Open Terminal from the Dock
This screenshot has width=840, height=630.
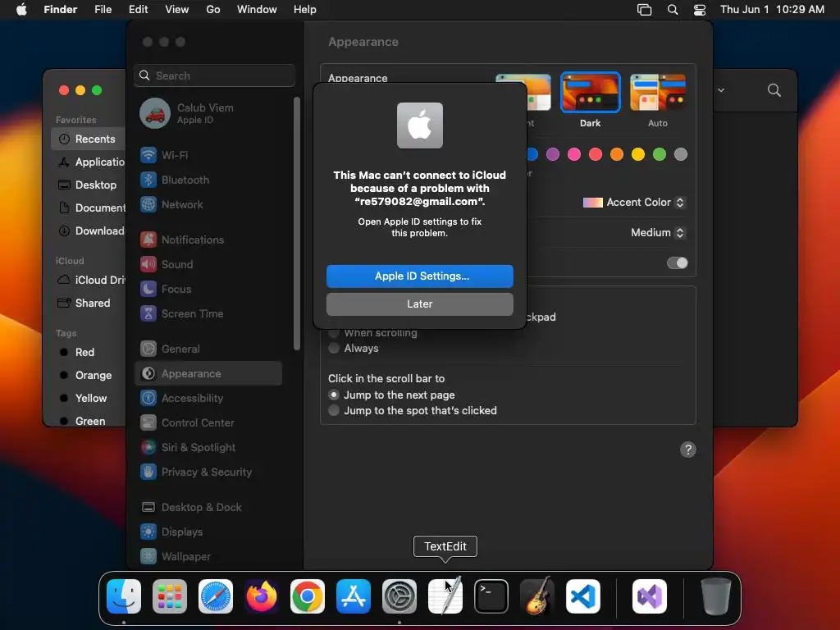pos(491,596)
